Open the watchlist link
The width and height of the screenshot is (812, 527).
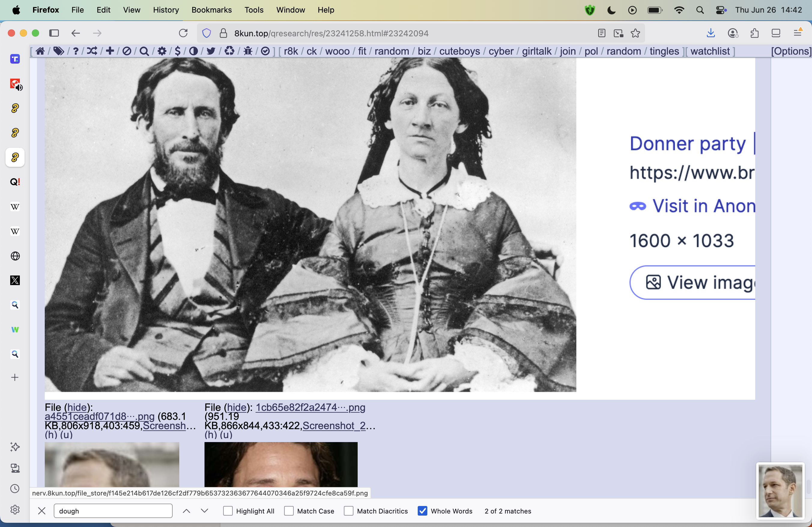(710, 51)
